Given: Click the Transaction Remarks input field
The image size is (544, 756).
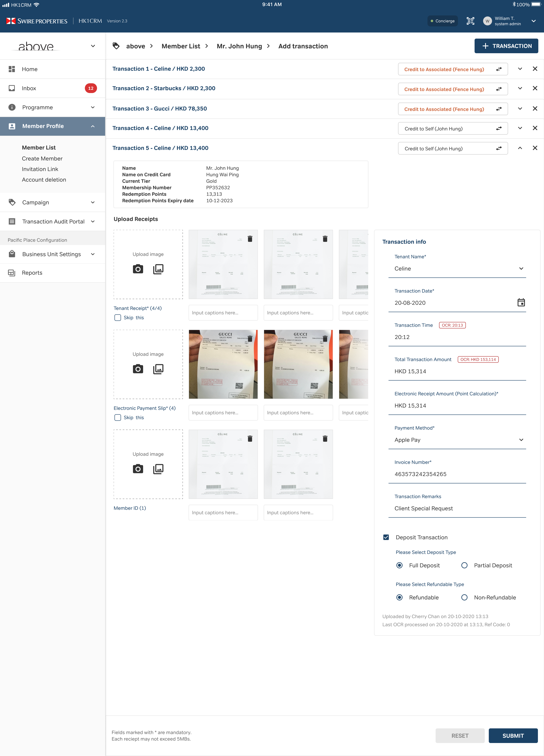Looking at the screenshot, I should click(457, 509).
